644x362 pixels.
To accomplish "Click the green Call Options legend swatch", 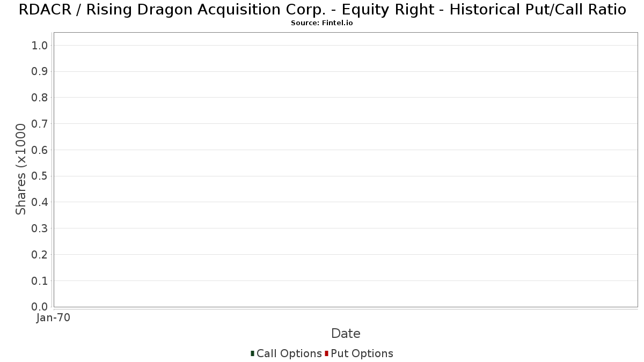I will click(x=252, y=353).
